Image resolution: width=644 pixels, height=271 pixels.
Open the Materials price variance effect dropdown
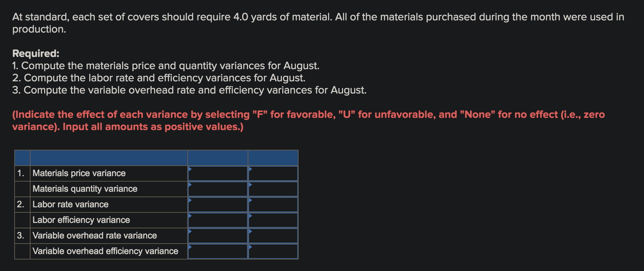tap(273, 173)
